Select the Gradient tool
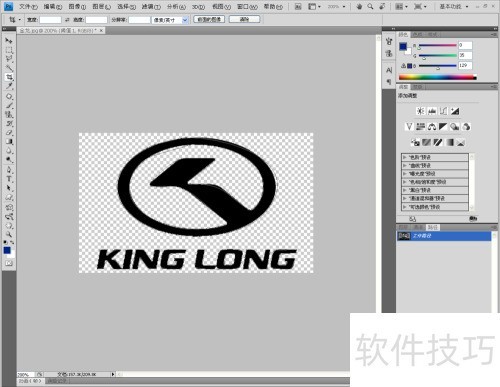Screen dimensions: 500x387 [9, 142]
